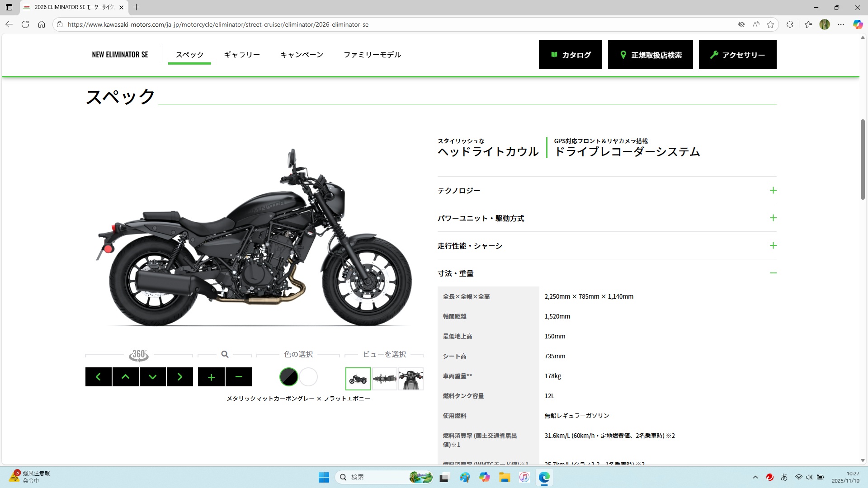
Task: Select the handlebar cockpit view thumbnail
Action: point(410,379)
